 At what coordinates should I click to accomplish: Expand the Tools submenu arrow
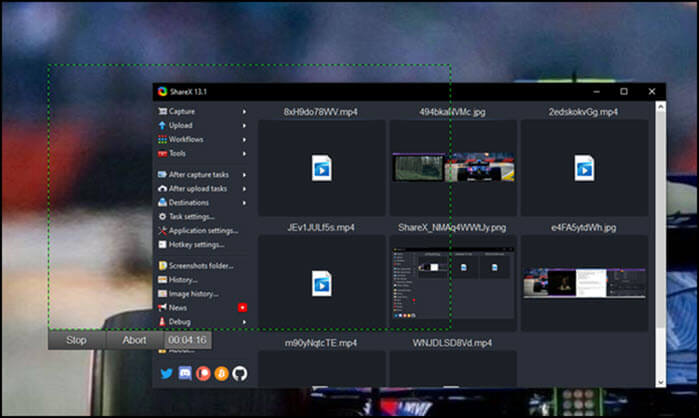coord(244,153)
